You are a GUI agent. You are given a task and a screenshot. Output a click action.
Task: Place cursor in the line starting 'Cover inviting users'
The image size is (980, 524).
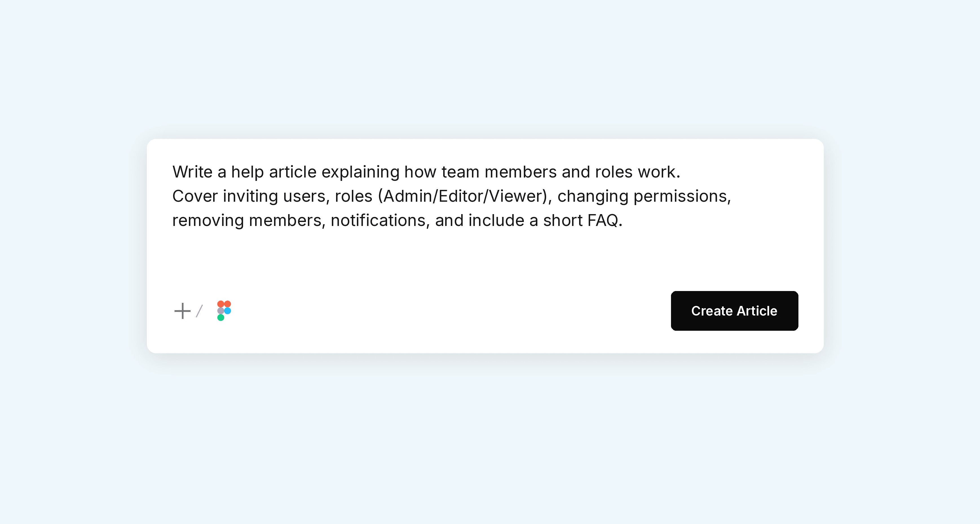click(452, 196)
